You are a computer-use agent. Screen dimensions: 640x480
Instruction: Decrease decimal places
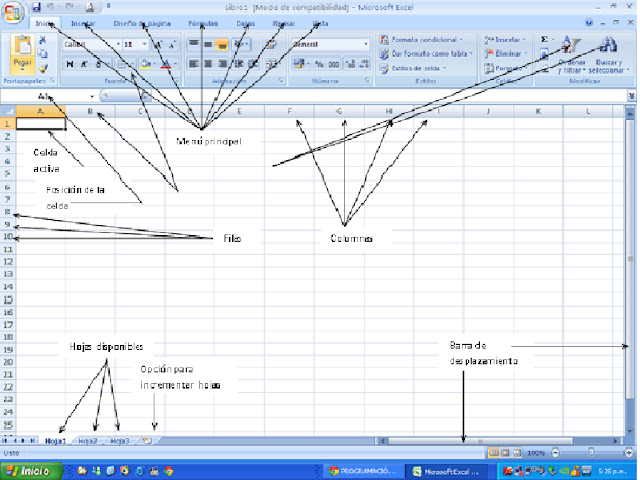click(x=364, y=64)
